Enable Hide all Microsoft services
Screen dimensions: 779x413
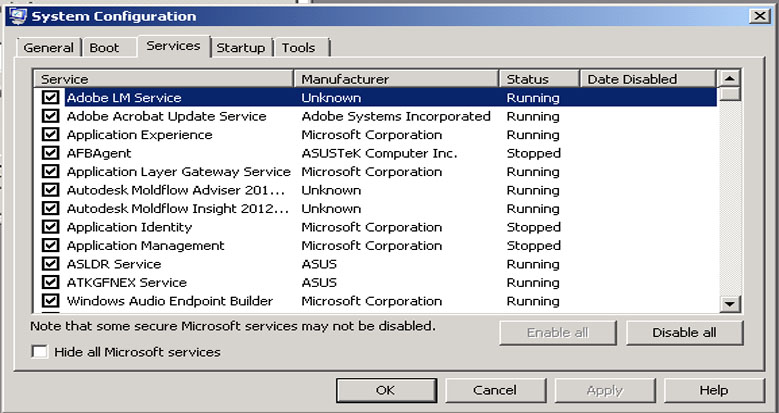pyautogui.click(x=39, y=352)
